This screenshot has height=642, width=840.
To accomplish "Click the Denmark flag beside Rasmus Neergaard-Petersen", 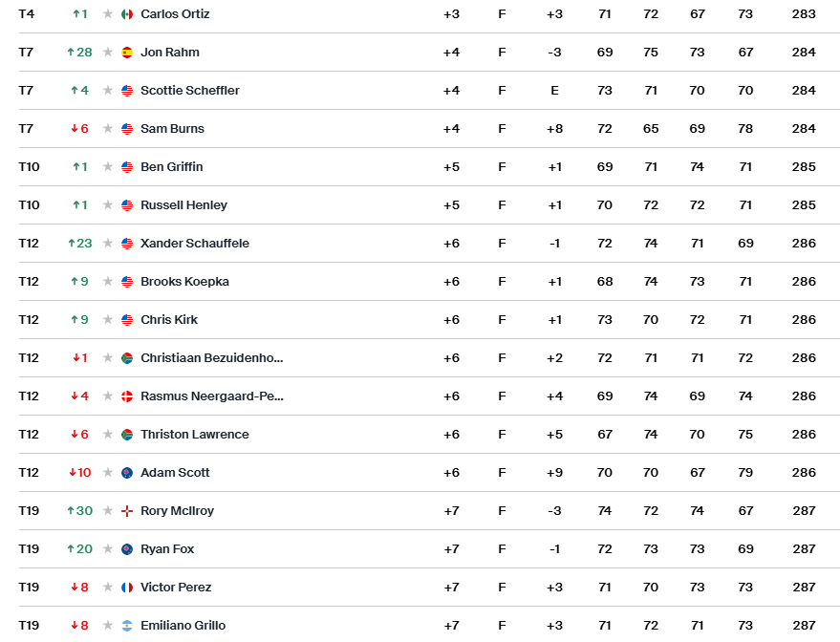I will (x=127, y=396).
